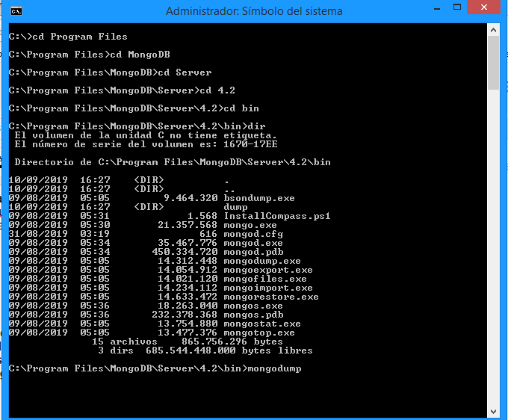508x420 pixels.
Task: Click the file size 9.464.320
Action: click(190, 198)
